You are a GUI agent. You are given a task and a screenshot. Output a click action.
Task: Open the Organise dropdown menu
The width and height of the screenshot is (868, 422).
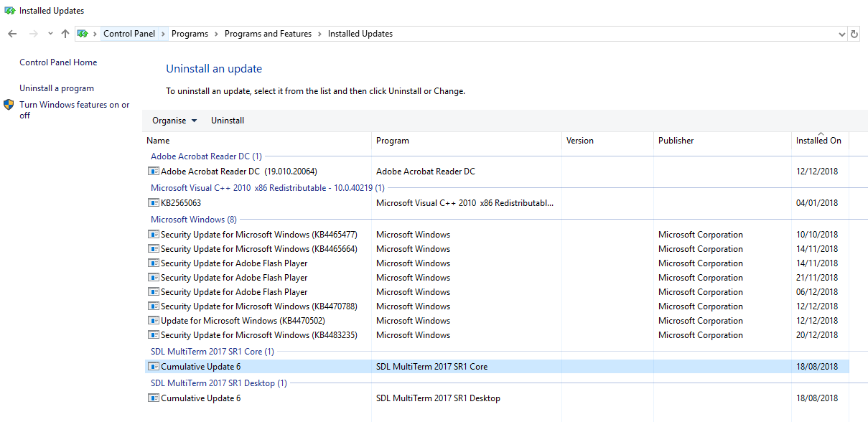[174, 121]
